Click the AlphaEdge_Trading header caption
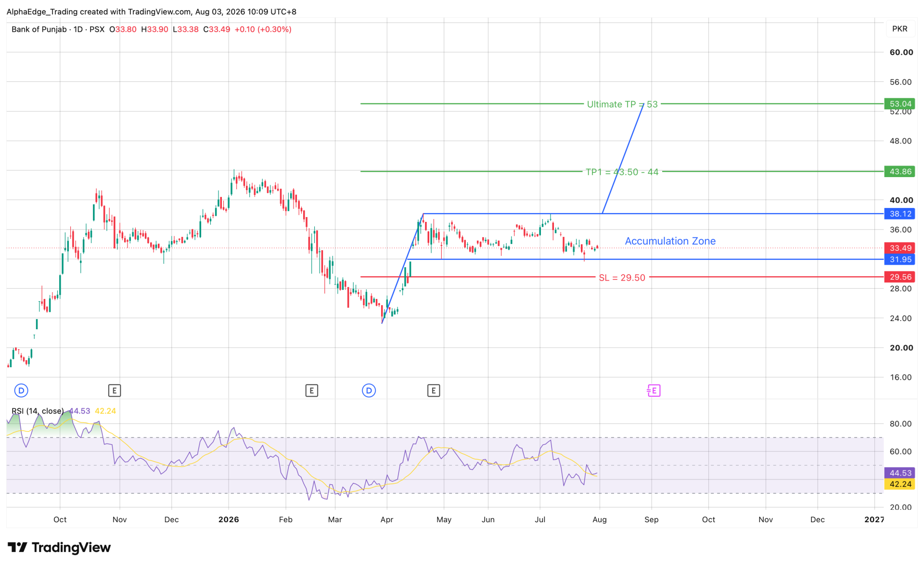This screenshot has width=924, height=567. pos(152,12)
